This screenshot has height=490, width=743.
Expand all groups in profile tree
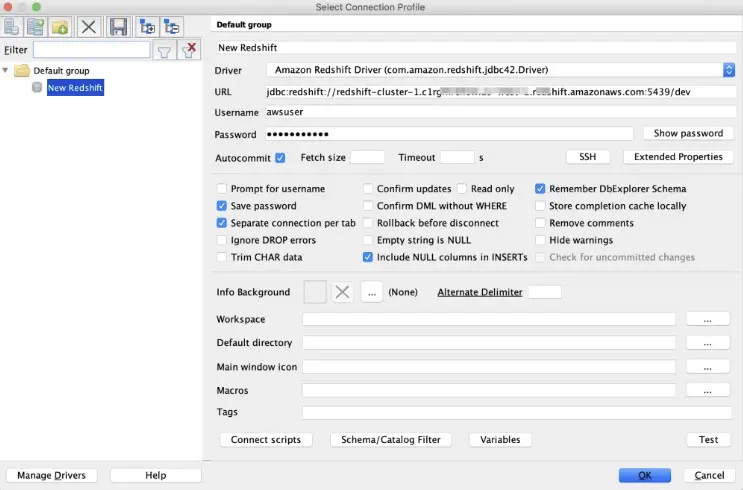147,27
